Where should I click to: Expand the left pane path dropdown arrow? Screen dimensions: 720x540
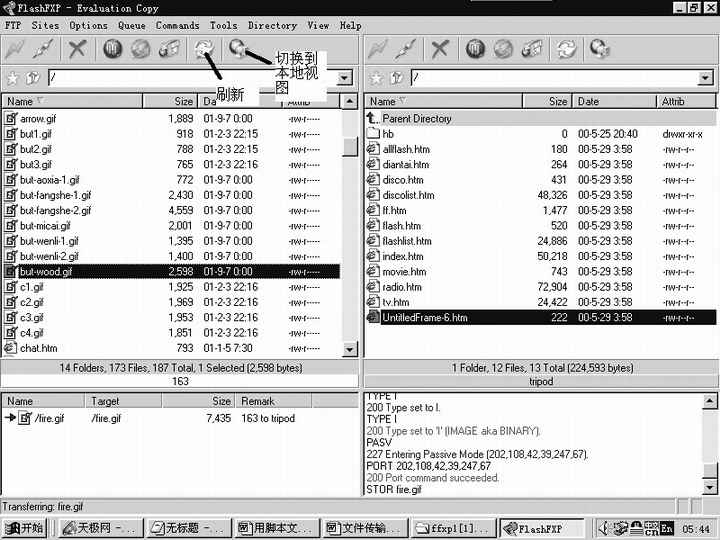point(344,77)
